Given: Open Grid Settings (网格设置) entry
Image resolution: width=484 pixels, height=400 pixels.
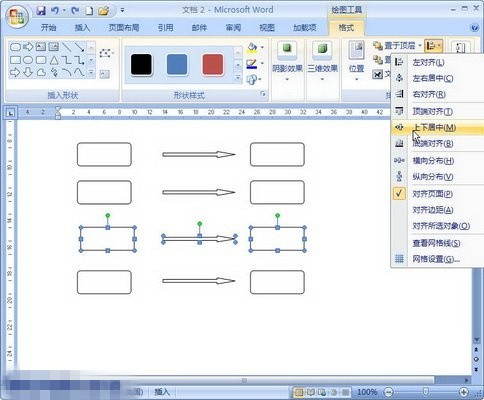Looking at the screenshot, I should 436,259.
